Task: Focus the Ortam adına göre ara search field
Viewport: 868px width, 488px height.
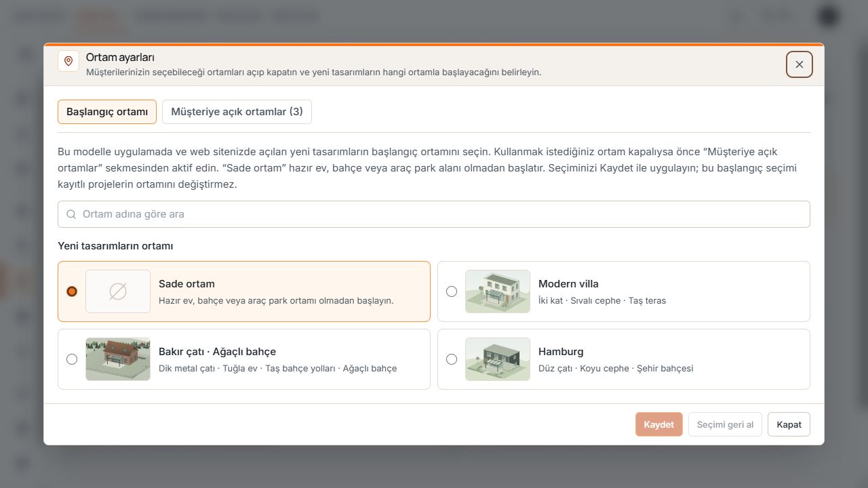Action: coord(434,214)
